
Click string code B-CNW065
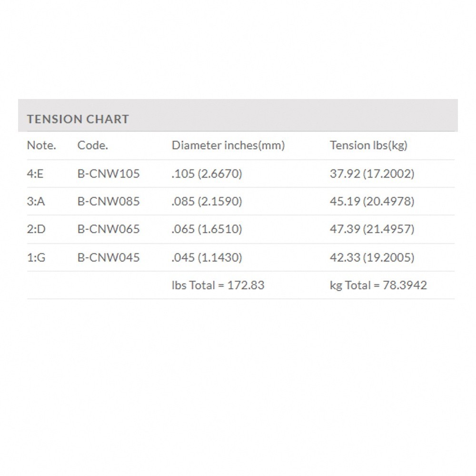pyautogui.click(x=109, y=229)
